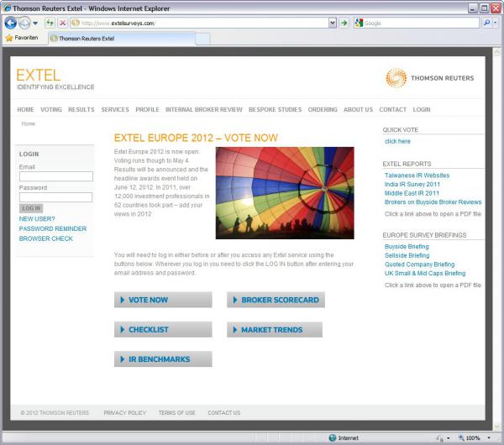Open the HOME menu item
504x445 pixels.
click(25, 109)
